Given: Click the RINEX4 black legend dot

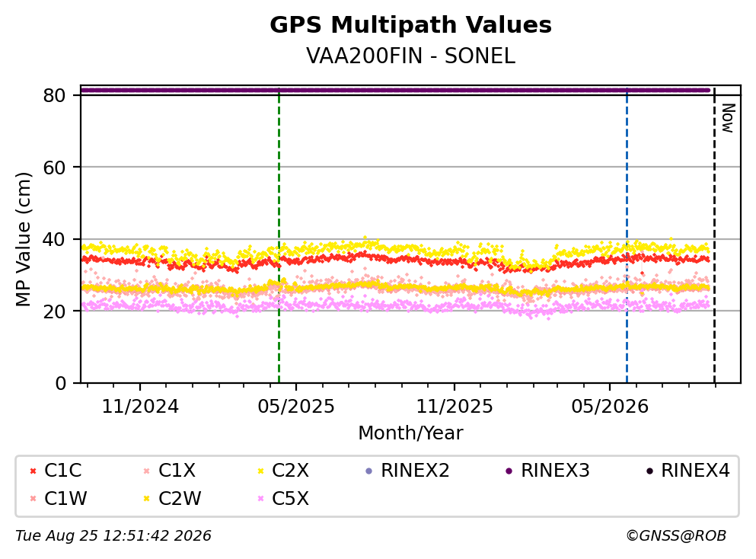Looking at the screenshot, I should tap(649, 471).
